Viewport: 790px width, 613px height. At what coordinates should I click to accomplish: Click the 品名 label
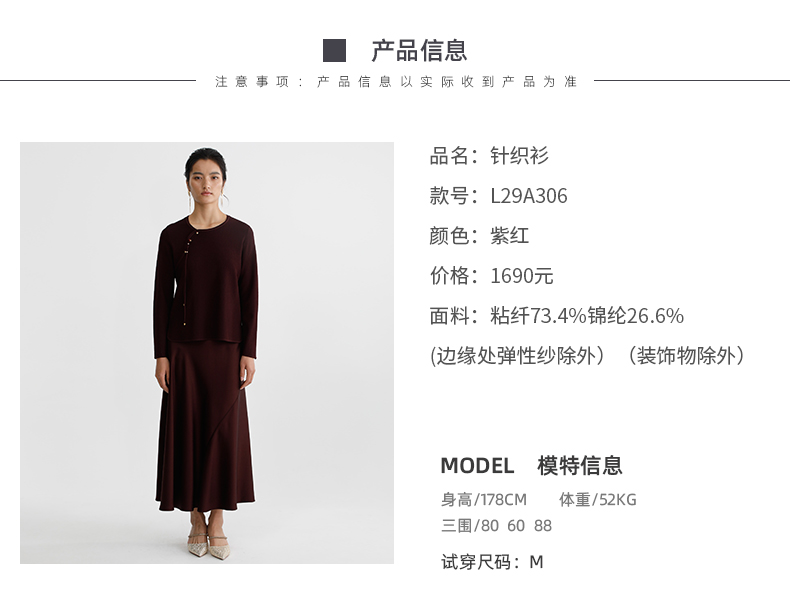tap(449, 156)
